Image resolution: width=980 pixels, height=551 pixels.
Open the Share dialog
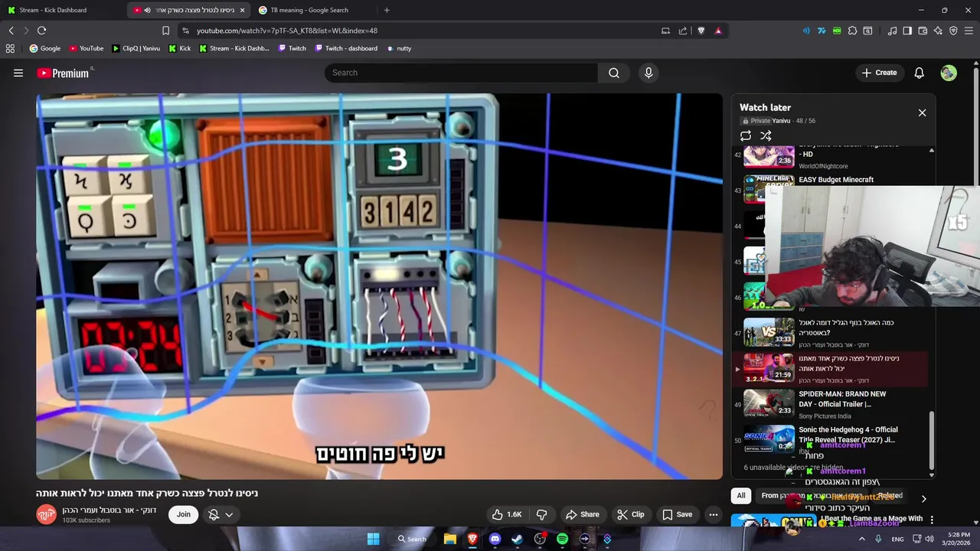[582, 514]
